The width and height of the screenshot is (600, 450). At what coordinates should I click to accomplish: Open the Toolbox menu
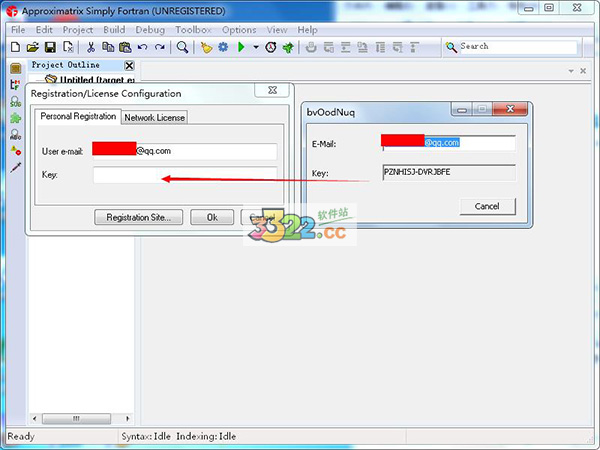pos(193,30)
